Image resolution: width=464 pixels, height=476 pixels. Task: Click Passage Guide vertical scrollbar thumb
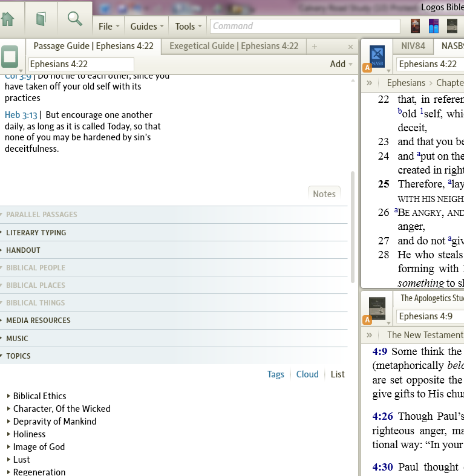pyautogui.click(x=353, y=227)
